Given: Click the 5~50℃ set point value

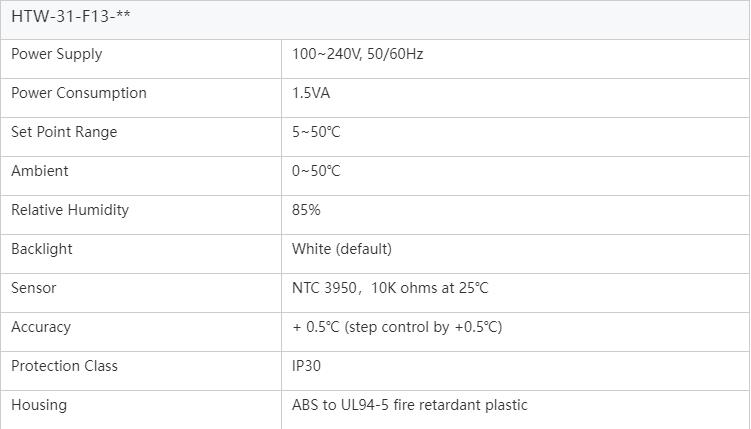Looking at the screenshot, I should point(316,132).
